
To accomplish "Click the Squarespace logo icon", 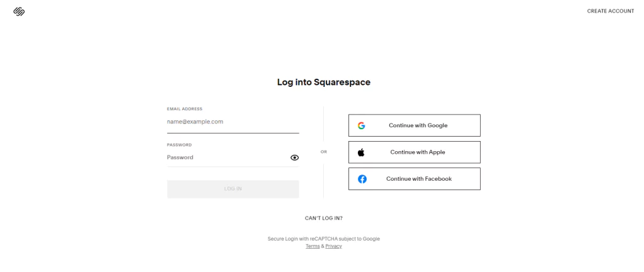I will (19, 11).
